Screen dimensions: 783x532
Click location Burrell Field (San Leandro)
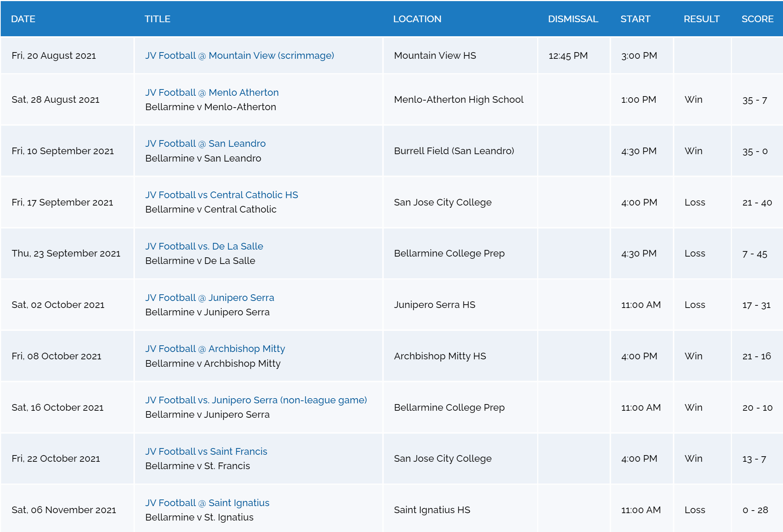pyautogui.click(x=454, y=151)
